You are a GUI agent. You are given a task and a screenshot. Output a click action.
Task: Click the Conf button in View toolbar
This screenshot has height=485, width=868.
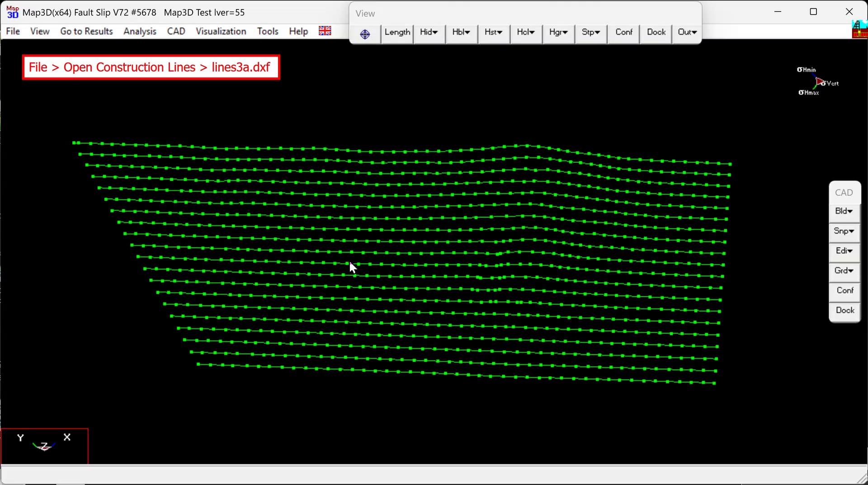[623, 33]
